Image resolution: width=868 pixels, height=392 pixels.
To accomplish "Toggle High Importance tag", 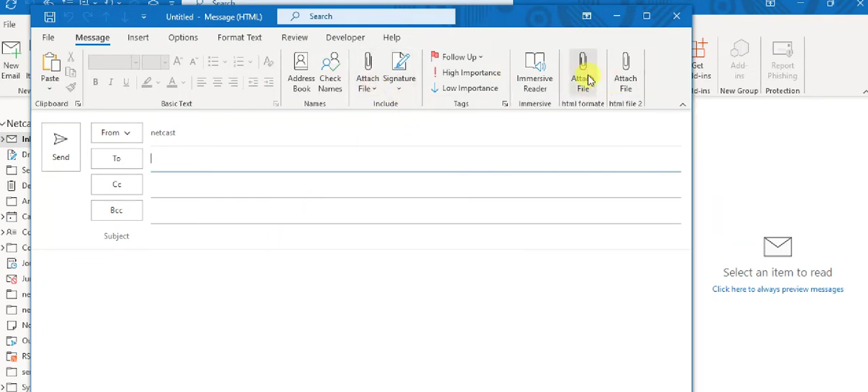I will 466,73.
